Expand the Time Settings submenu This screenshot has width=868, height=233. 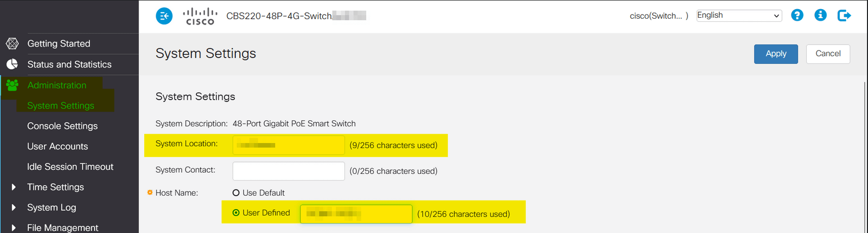click(x=14, y=187)
